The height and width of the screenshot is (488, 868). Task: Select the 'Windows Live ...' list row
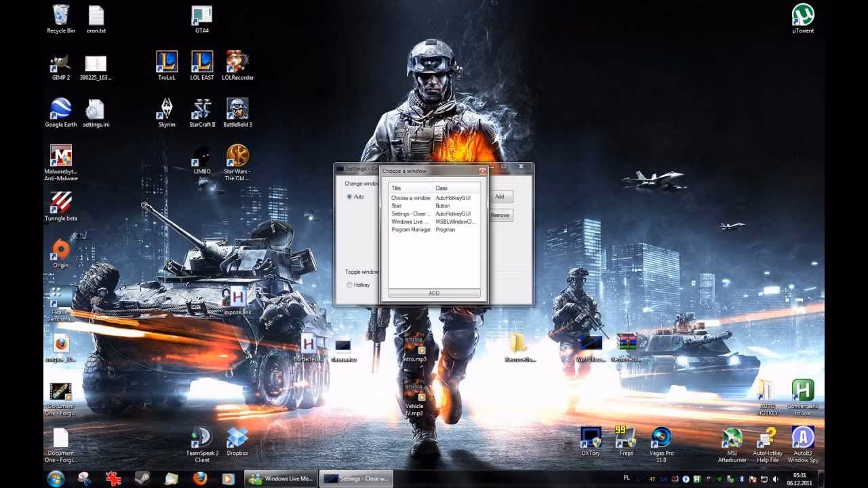pos(434,222)
